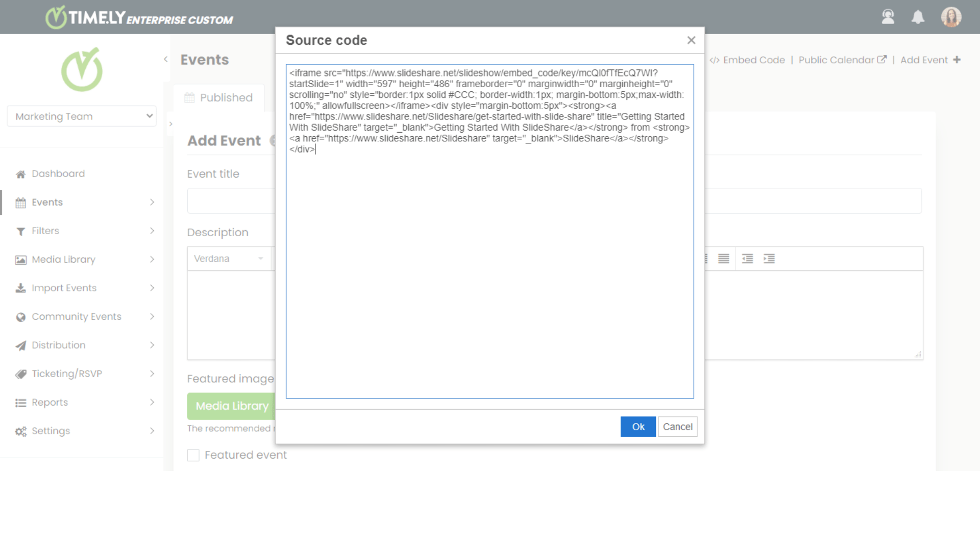Expand the Filters submenu arrow
Image resolution: width=980 pixels, height=551 pixels.
point(152,231)
